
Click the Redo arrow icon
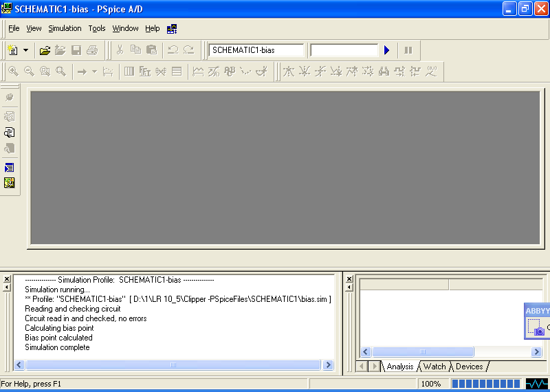coord(188,50)
